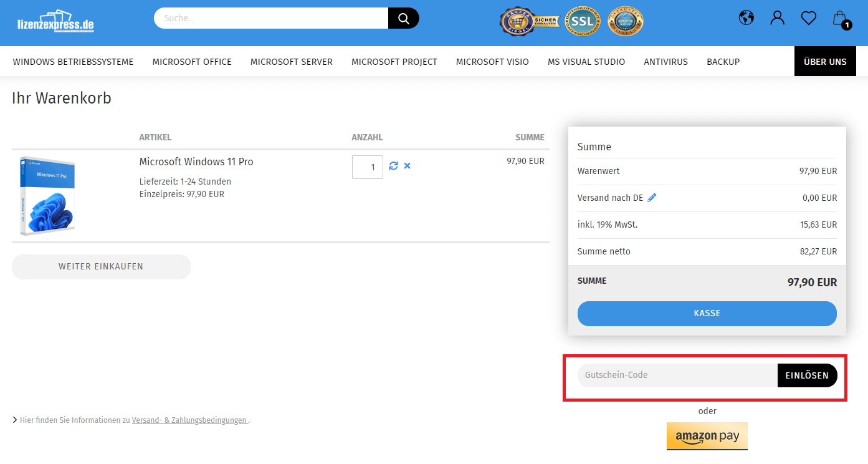Refresh quantity for Windows 11 Pro

point(393,166)
